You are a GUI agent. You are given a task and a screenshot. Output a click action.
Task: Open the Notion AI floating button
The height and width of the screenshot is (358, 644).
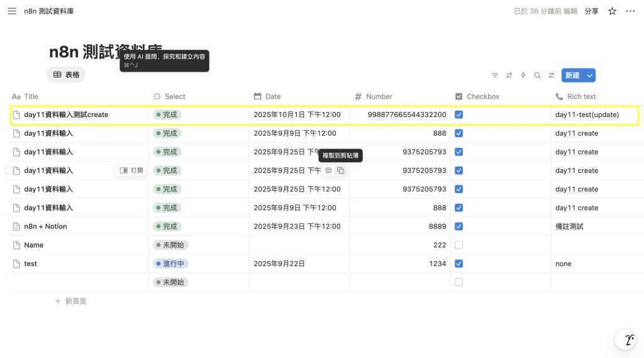(626, 340)
